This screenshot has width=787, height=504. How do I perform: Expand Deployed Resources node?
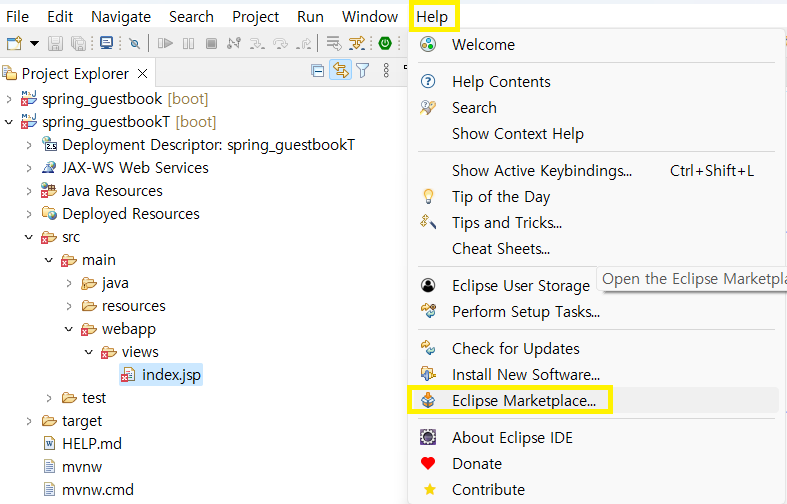[29, 214]
